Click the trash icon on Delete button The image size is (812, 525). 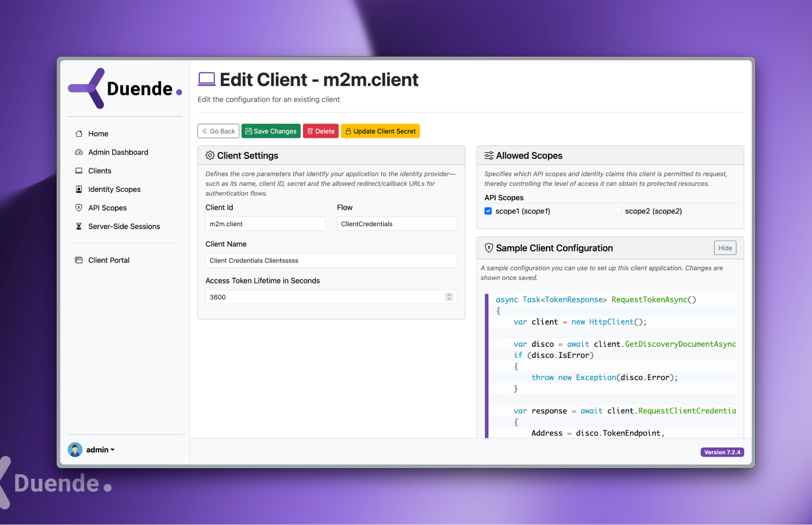[310, 131]
